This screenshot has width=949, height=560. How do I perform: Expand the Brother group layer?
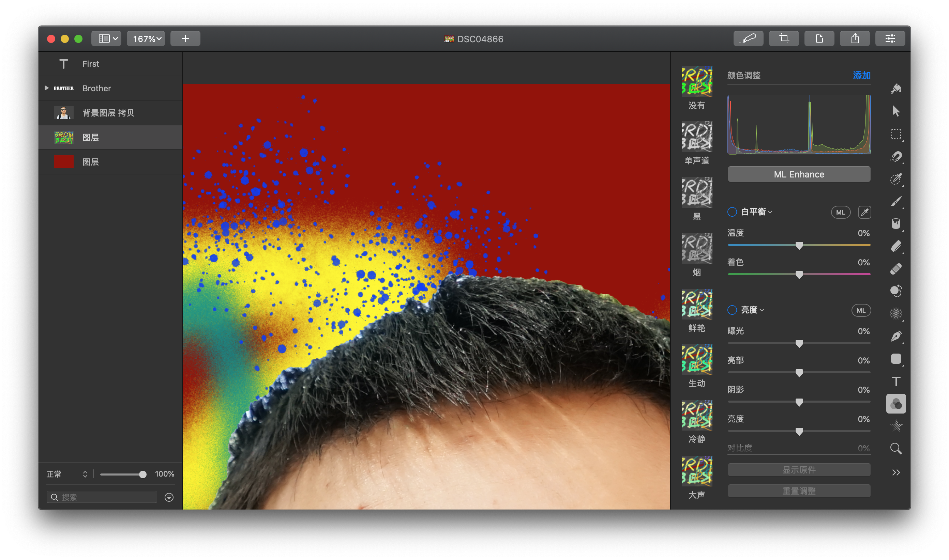pos(46,88)
